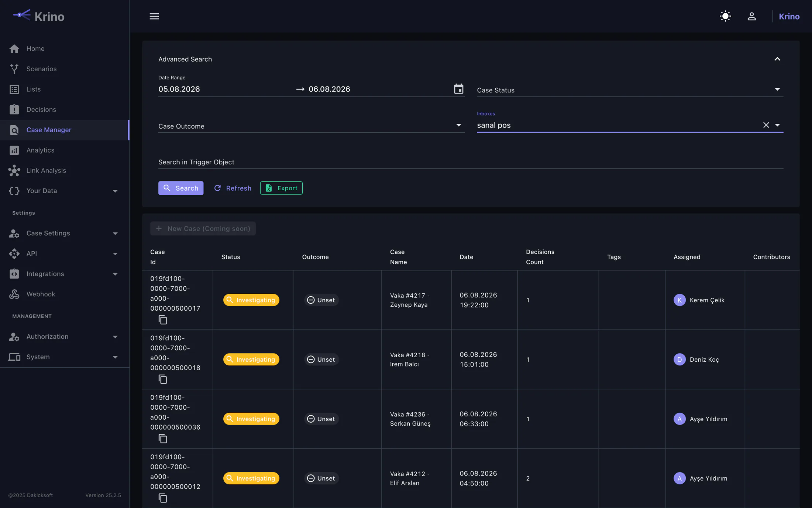Viewport: 812px width, 508px height.
Task: Click the Krino logo in the sidebar
Action: point(39,16)
